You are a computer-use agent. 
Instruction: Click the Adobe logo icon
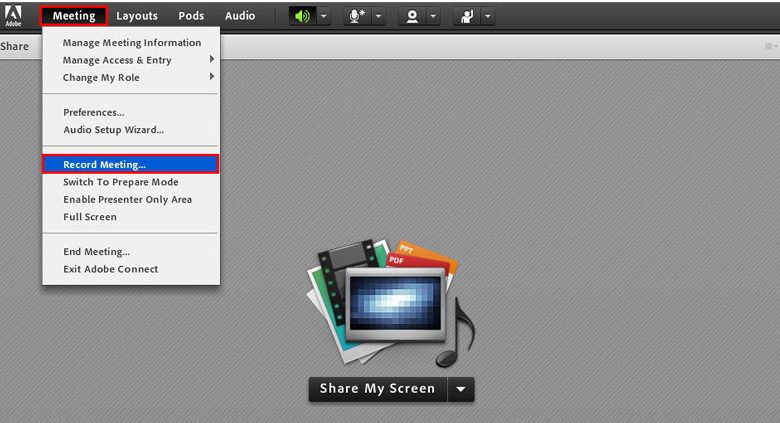(13, 15)
